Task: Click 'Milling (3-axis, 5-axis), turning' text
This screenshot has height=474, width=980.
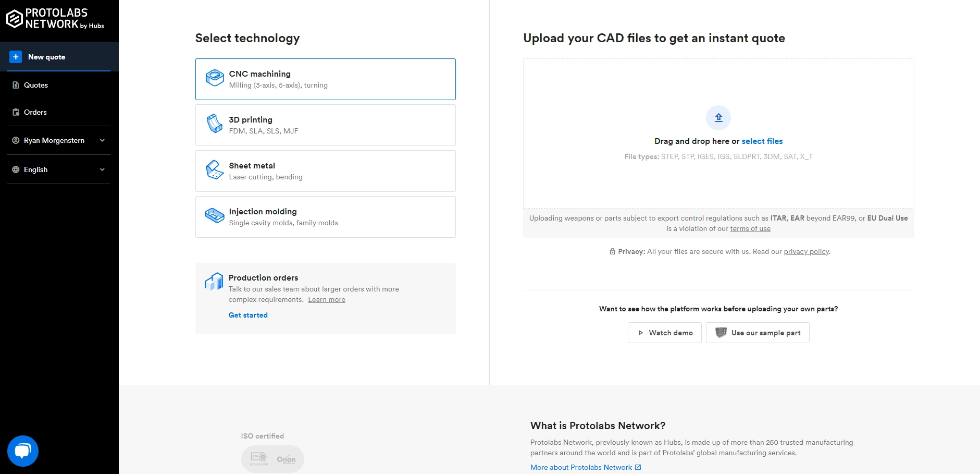Action: click(278, 86)
